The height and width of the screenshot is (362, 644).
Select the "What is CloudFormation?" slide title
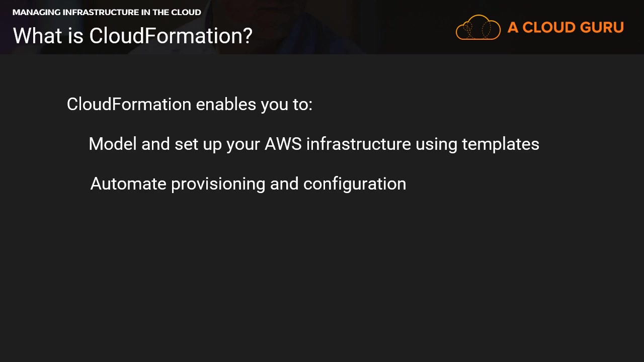pyautogui.click(x=132, y=36)
